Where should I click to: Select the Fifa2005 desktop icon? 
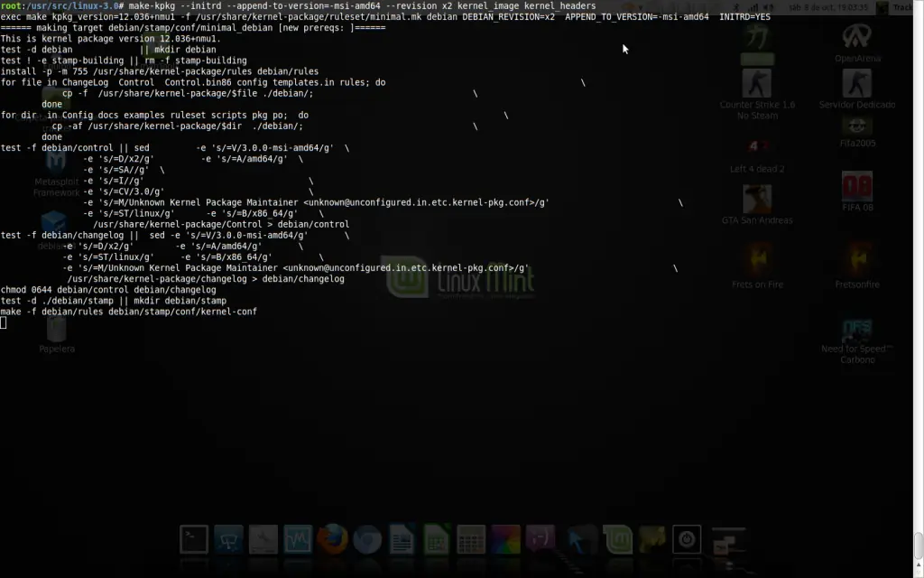[x=857, y=131]
